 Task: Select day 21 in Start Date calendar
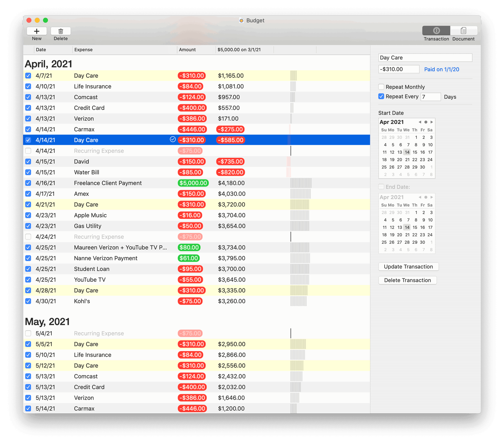[x=407, y=160]
